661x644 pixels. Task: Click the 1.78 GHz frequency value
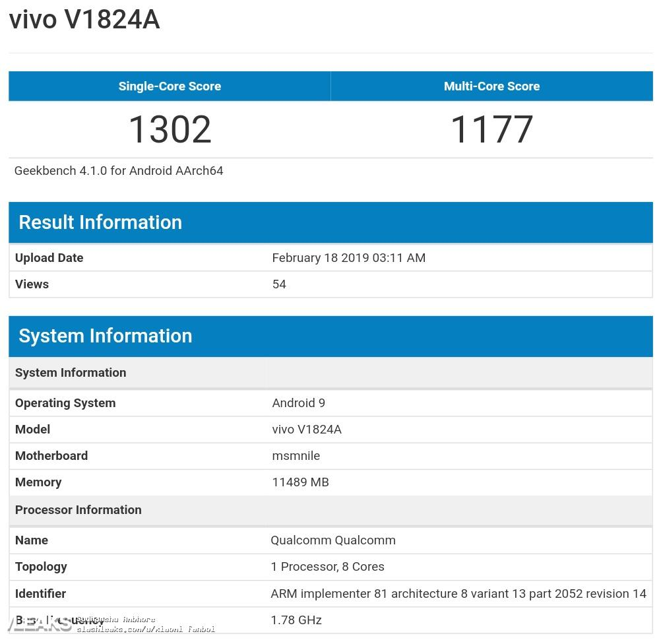pos(296,620)
